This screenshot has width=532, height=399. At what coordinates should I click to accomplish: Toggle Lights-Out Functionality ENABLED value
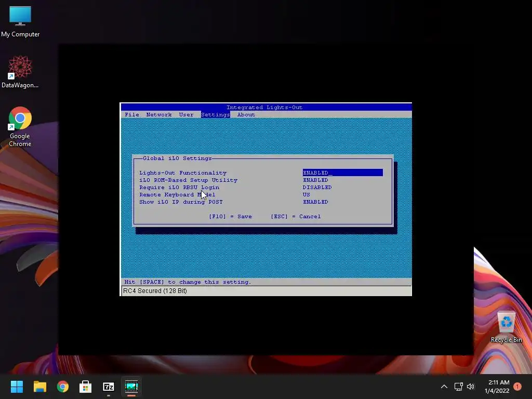pyautogui.click(x=343, y=172)
